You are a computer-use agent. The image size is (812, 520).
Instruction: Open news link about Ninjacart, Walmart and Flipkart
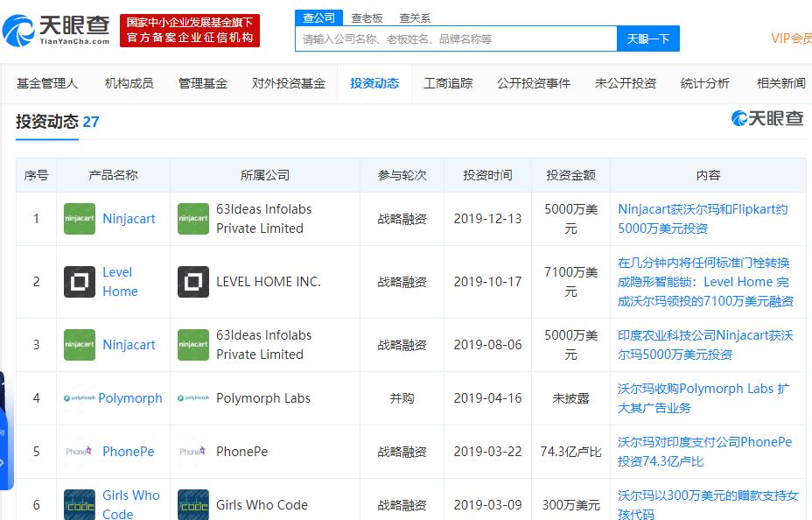tap(703, 219)
